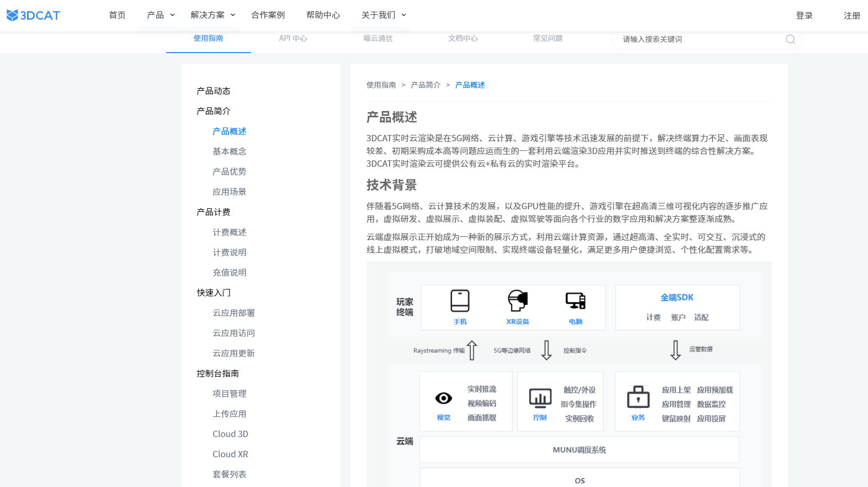This screenshot has height=487, width=868.
Task: Click the 全端SDK heading in diagram
Action: (x=677, y=297)
